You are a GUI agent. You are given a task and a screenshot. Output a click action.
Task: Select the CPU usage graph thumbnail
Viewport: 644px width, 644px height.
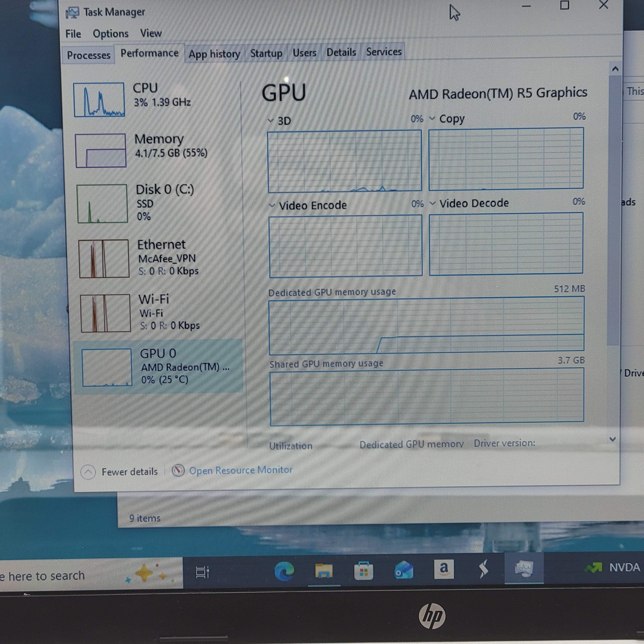point(99,100)
